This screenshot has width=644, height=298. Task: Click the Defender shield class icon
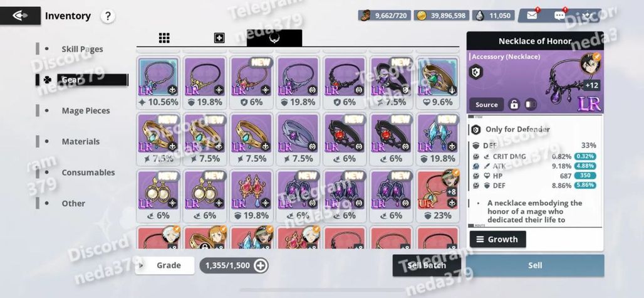tap(477, 72)
